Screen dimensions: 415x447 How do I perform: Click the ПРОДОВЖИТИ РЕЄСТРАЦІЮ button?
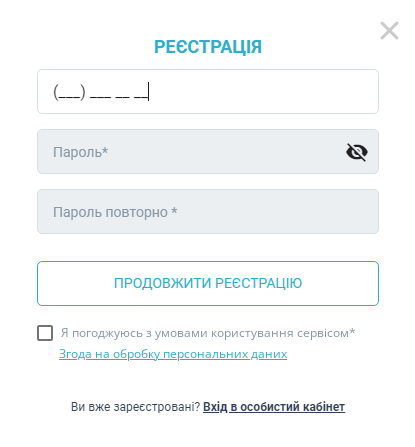[x=208, y=283]
